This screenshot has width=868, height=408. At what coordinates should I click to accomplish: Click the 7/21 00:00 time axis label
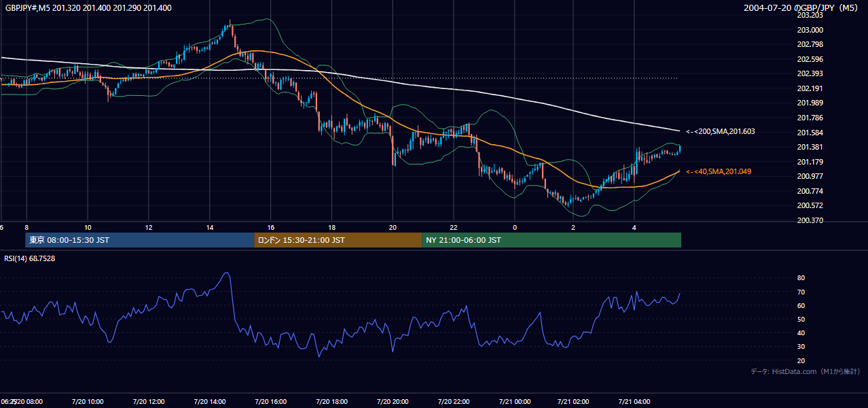click(514, 402)
